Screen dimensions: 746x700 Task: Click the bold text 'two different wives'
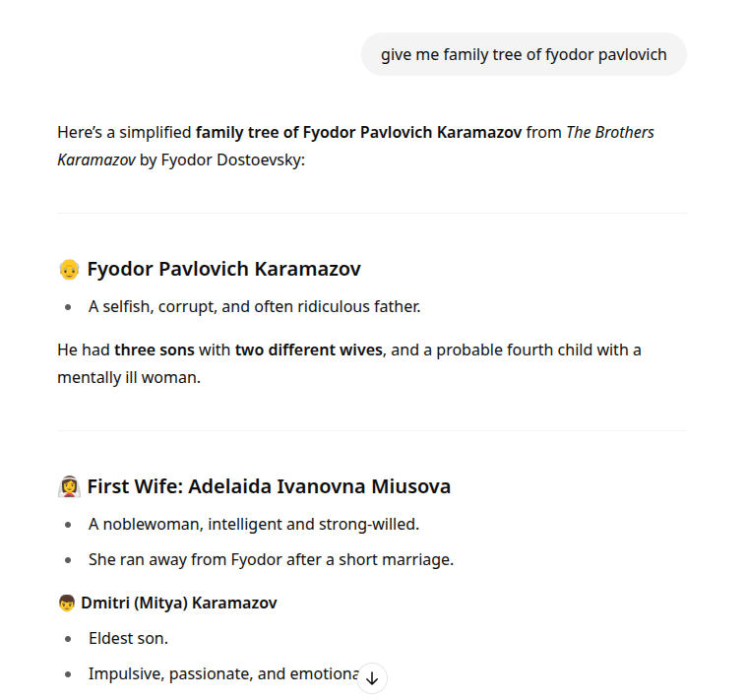pyautogui.click(x=308, y=350)
